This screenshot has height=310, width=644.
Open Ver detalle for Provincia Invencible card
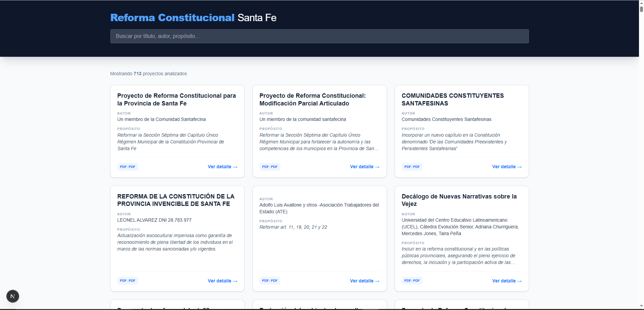point(222,281)
